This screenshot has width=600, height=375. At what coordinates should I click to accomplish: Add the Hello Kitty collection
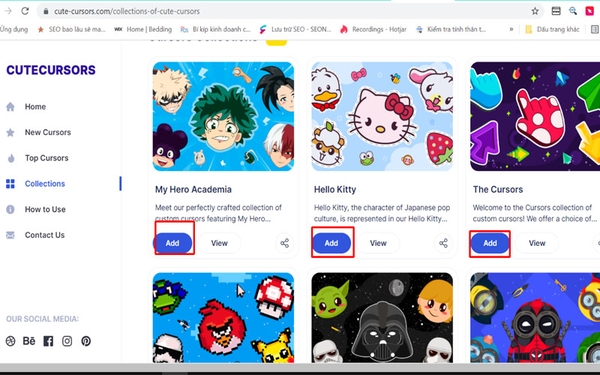331,243
